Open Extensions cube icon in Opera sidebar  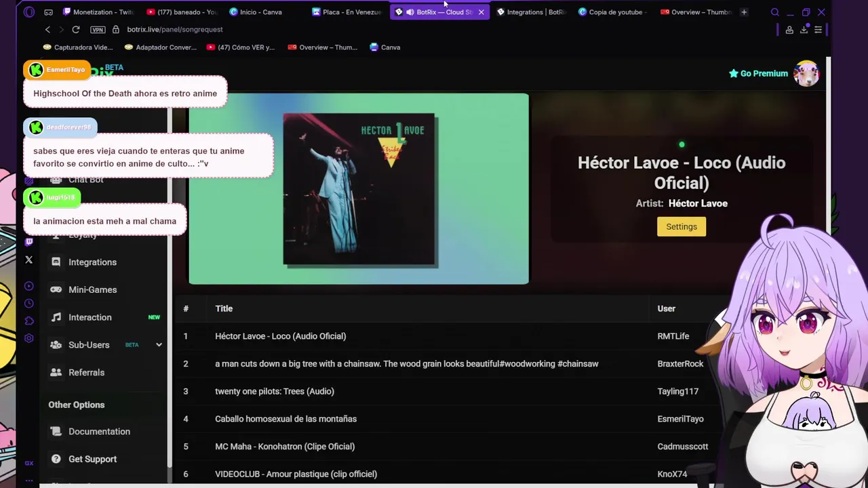tap(28, 321)
